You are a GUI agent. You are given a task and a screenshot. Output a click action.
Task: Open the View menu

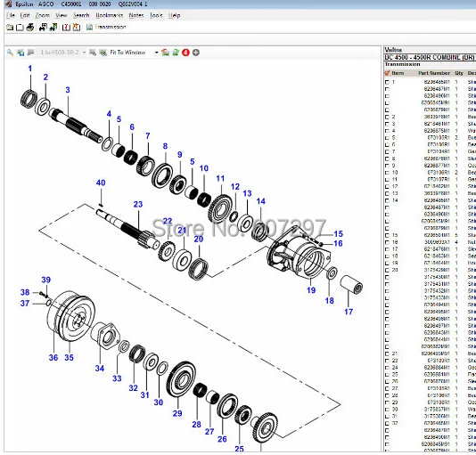click(61, 15)
